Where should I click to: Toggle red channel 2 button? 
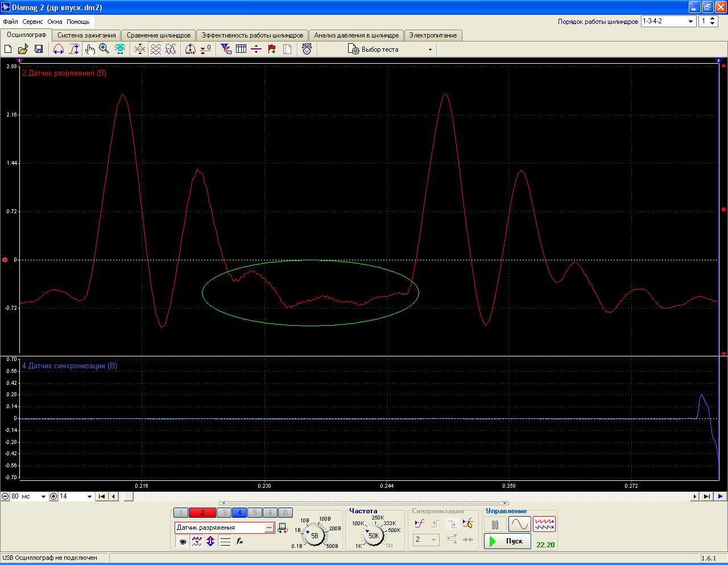[202, 513]
